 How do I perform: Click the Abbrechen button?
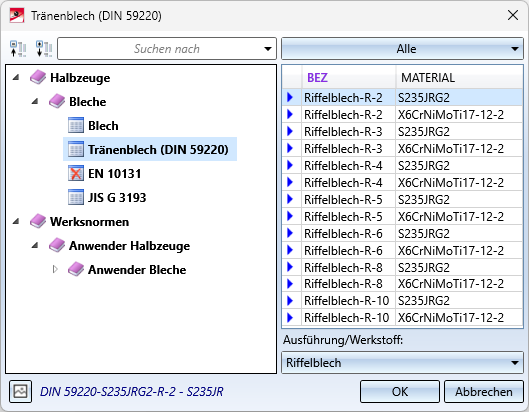coord(484,392)
